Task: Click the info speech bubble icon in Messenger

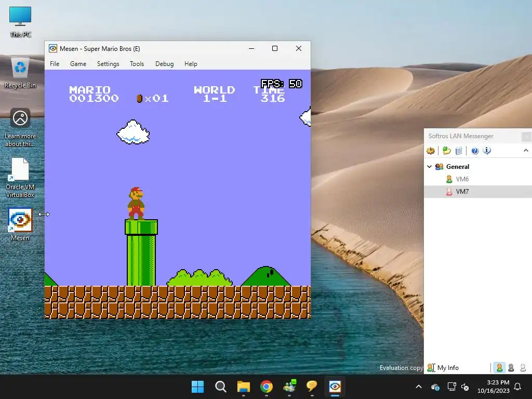Action: (x=487, y=151)
